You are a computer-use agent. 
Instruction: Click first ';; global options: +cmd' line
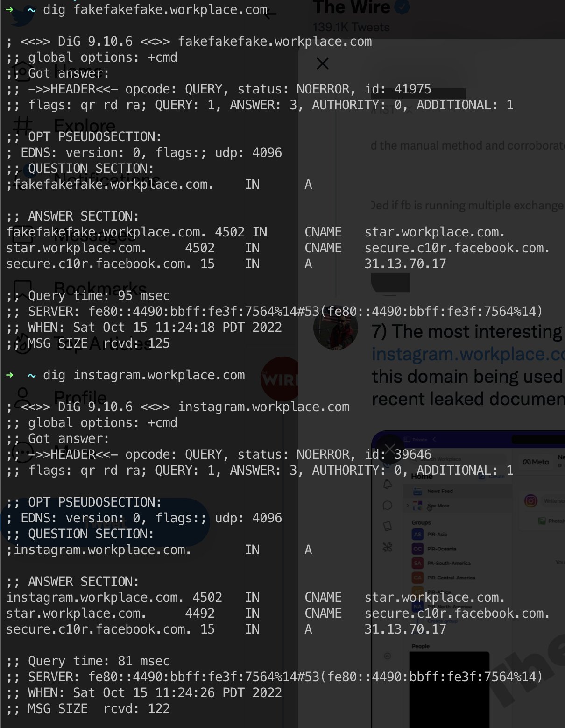(x=92, y=57)
